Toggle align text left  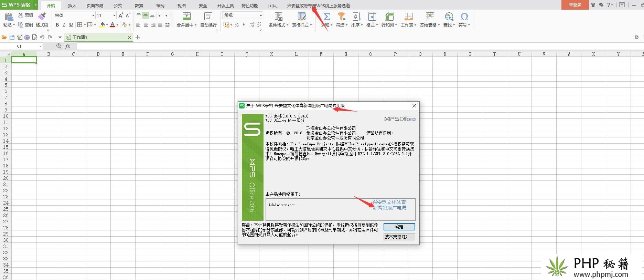tap(138, 25)
